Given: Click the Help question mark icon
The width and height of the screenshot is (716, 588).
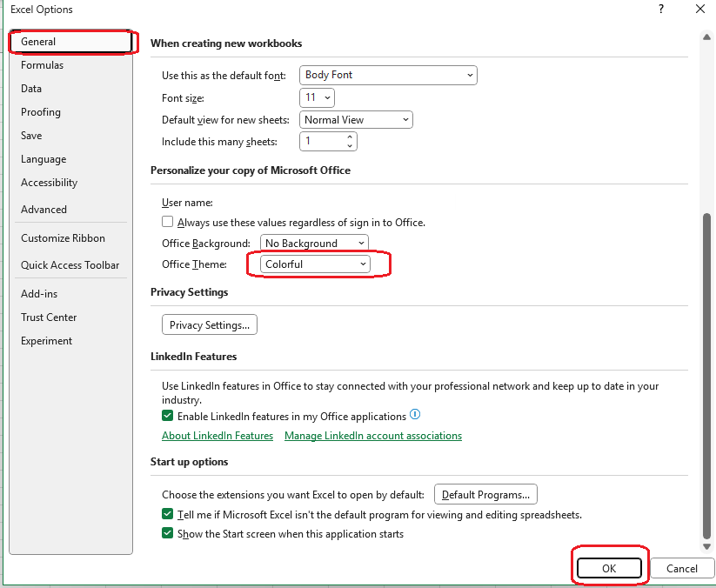Looking at the screenshot, I should tap(661, 9).
